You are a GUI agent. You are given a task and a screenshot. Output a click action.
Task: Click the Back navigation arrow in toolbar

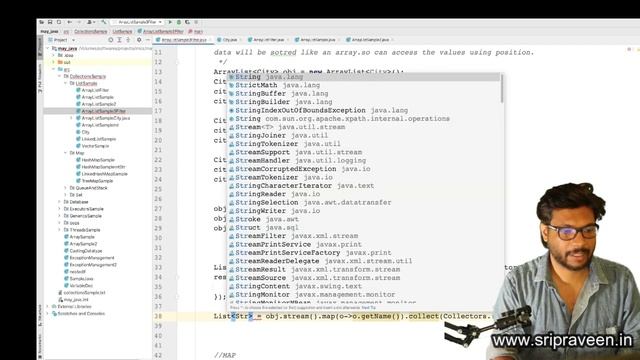coord(70,22)
